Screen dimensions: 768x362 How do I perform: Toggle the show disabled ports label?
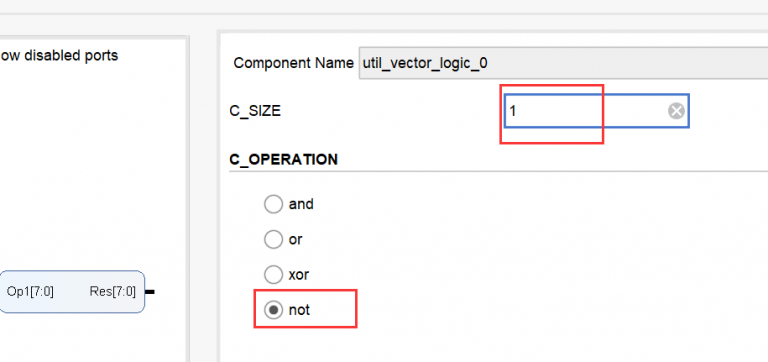tap(59, 56)
